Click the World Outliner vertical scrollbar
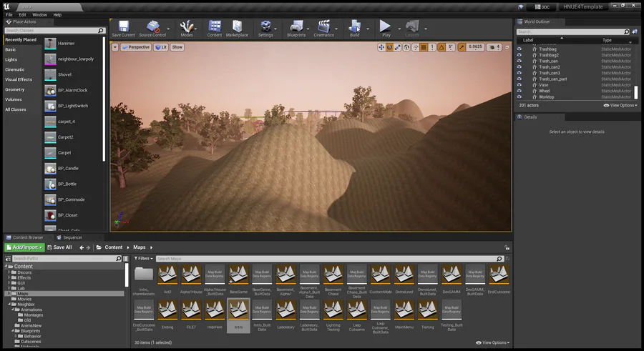The image size is (644, 351). coord(635,92)
